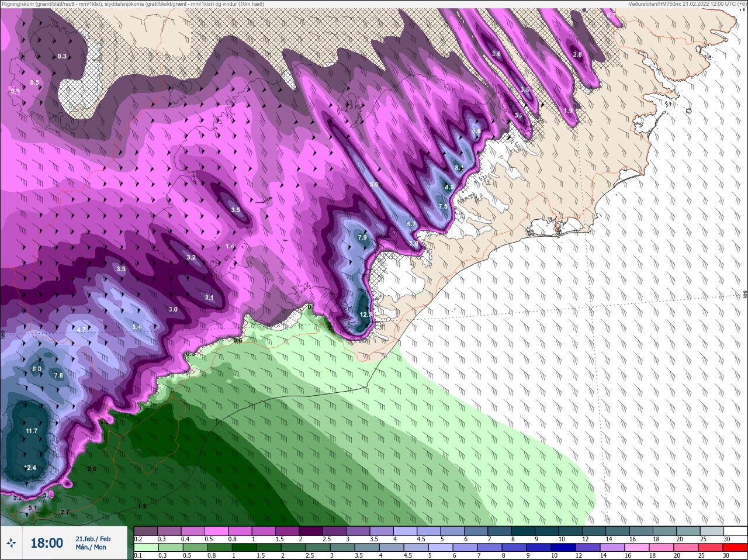This screenshot has height=560, width=748.
Task: Click the 0.3 value in the upper map area
Action: (x=62, y=56)
